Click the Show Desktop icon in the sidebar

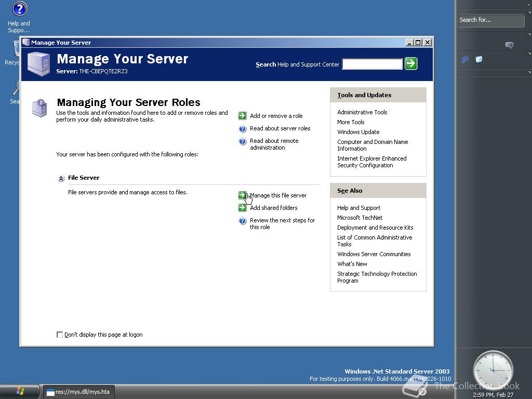click(479, 59)
